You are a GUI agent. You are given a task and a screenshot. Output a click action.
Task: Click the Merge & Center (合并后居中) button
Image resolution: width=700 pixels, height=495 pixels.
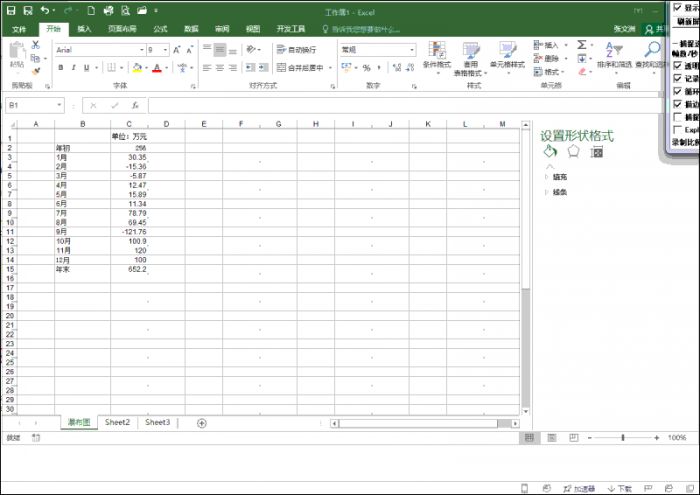pyautogui.click(x=300, y=68)
